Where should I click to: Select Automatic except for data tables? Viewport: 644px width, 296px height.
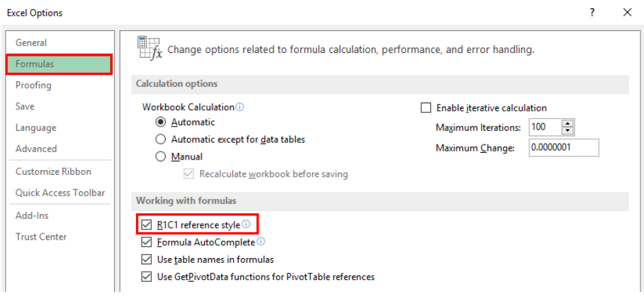point(161,139)
